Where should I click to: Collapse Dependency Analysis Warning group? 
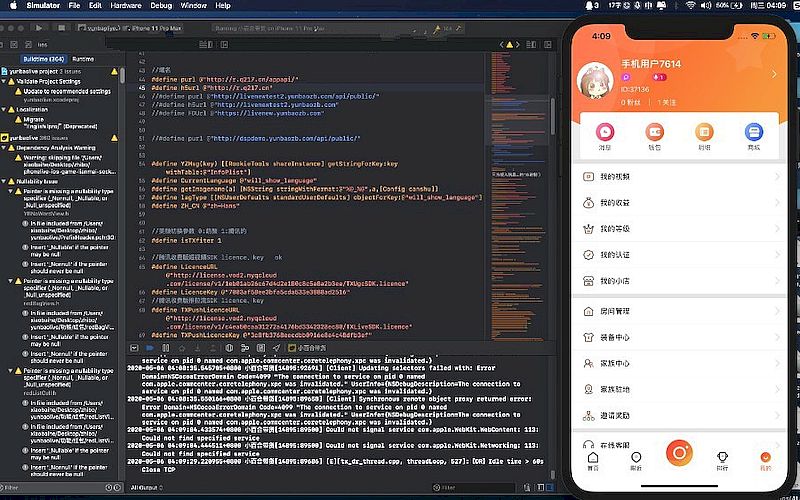(4, 148)
